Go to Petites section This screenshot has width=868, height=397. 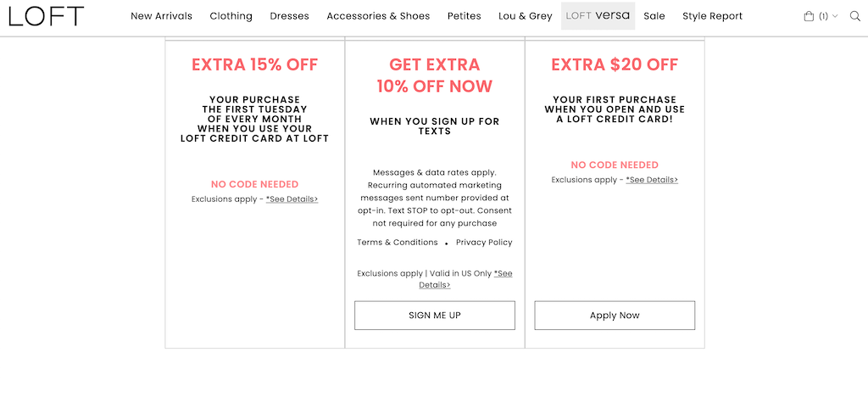(464, 16)
